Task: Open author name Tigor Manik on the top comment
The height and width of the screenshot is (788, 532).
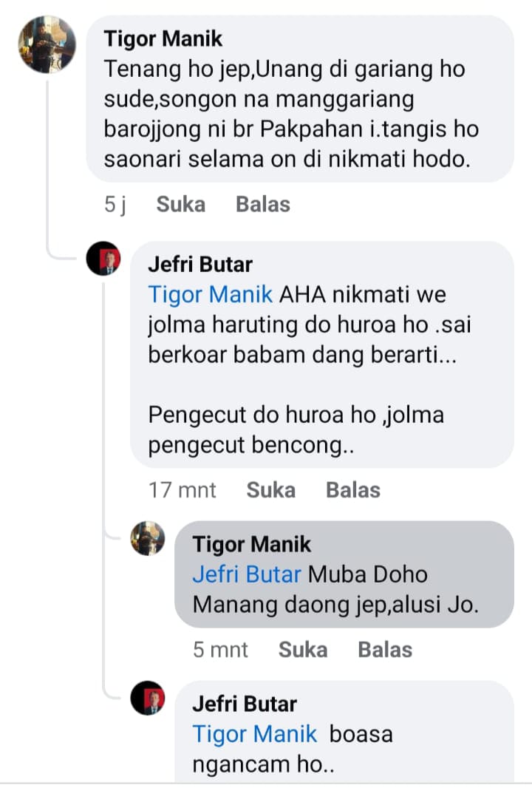Action: [163, 38]
